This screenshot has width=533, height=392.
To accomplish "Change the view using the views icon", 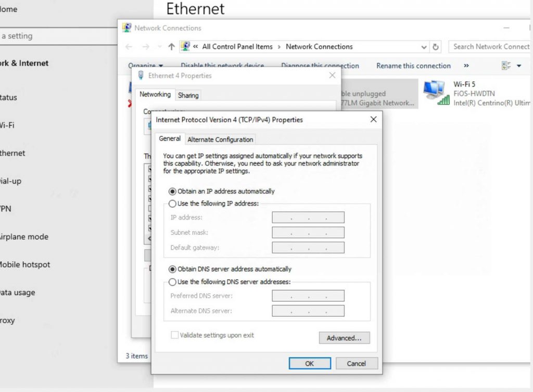I will coord(506,65).
